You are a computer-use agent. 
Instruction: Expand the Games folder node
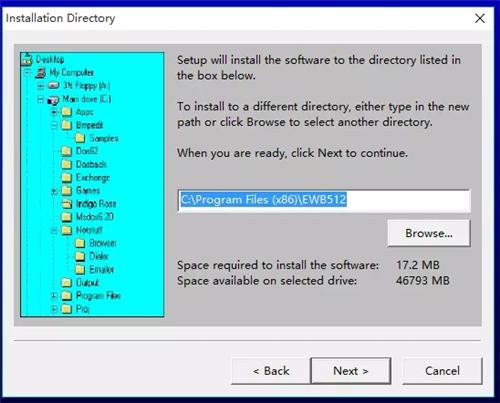click(x=54, y=191)
